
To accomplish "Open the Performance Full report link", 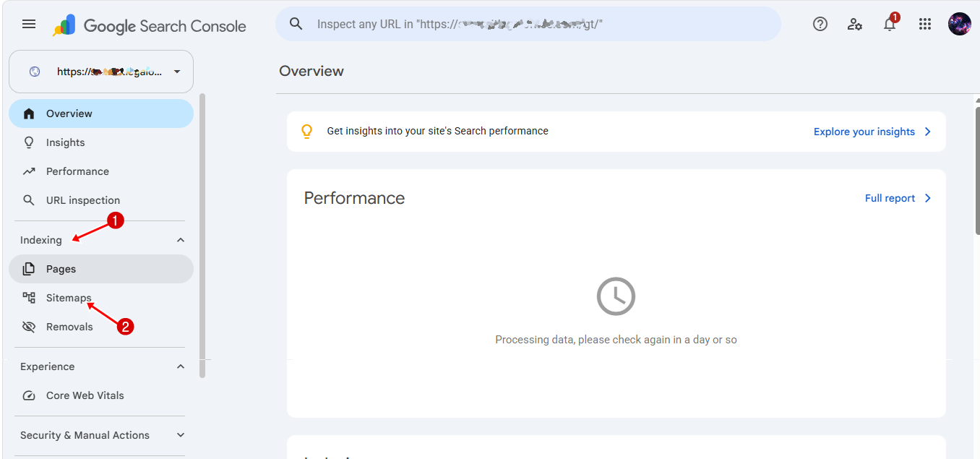I will [890, 198].
